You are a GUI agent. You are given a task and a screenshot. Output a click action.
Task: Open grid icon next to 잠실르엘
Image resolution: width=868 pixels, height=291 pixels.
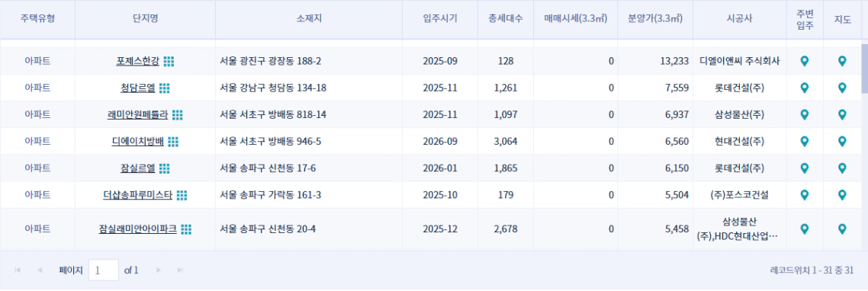(x=165, y=168)
